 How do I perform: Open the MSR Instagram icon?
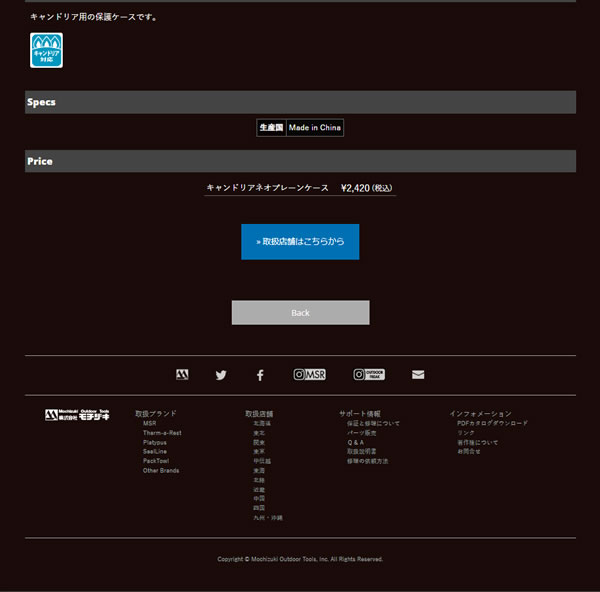[309, 375]
